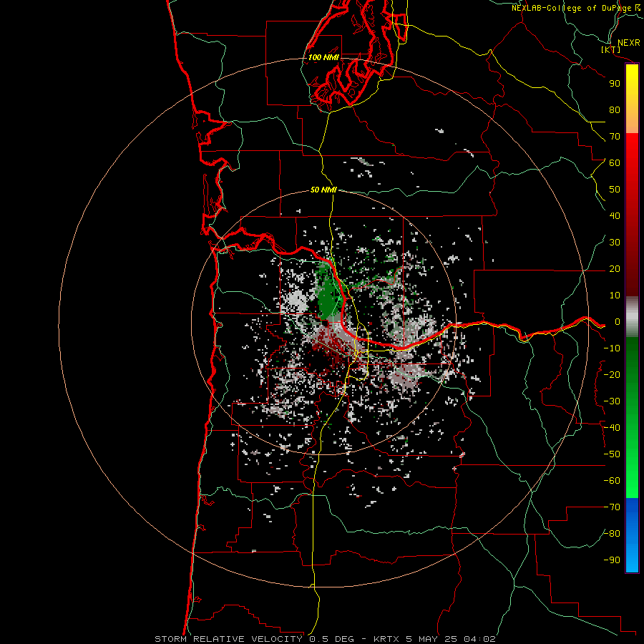
Task: Click the -80 value on velocity scale
Action: tap(612, 534)
